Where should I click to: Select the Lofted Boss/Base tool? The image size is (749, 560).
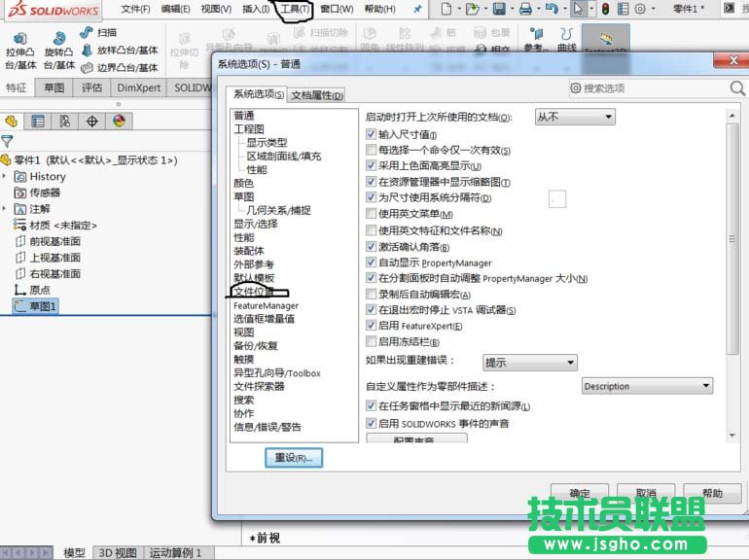tap(120, 51)
